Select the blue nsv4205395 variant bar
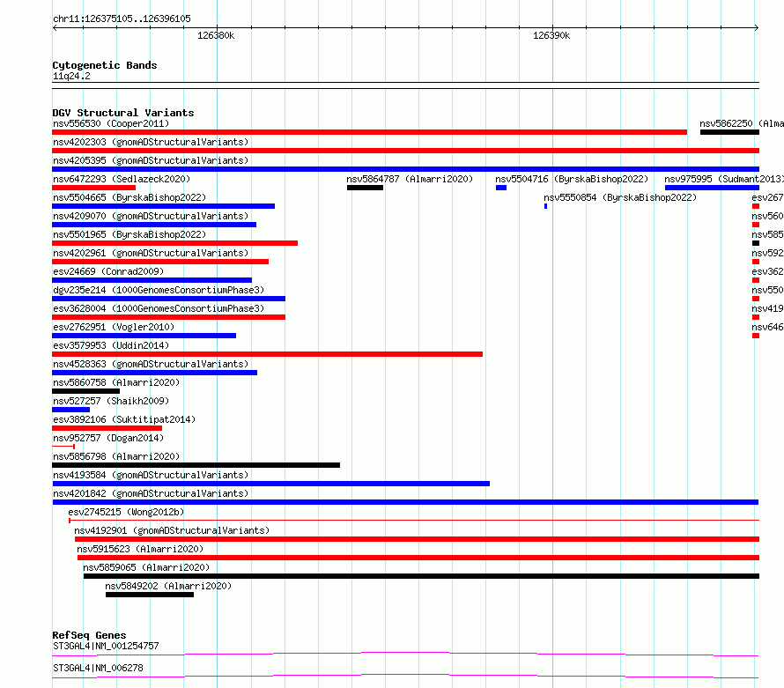The height and width of the screenshot is (688, 784). (x=405, y=169)
